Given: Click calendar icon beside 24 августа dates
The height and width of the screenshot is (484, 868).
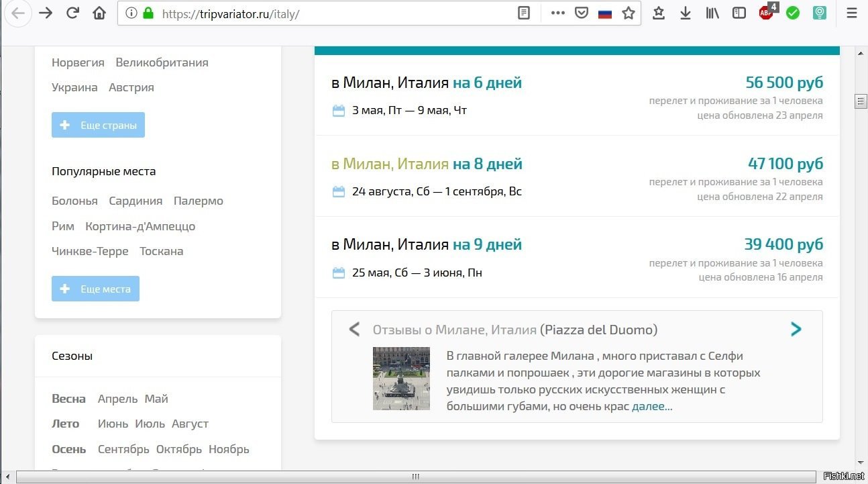Looking at the screenshot, I should (339, 192).
